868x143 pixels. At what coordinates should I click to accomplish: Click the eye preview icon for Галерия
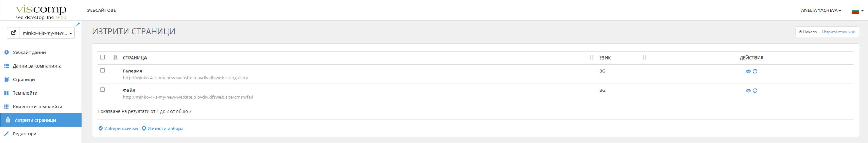point(748,71)
